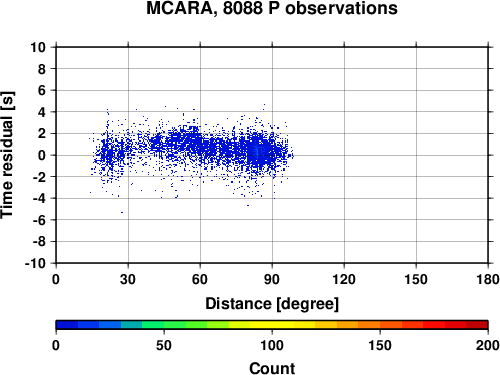The width and height of the screenshot is (500, 375).
Task: Click the "Distance [degree]" axis label
Action: (x=272, y=304)
